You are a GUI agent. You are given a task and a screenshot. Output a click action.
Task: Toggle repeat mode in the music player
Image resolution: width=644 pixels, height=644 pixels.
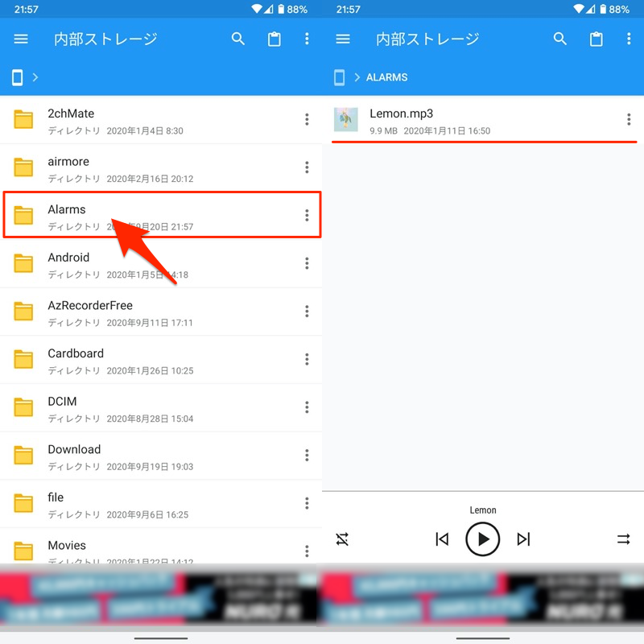click(x=624, y=539)
